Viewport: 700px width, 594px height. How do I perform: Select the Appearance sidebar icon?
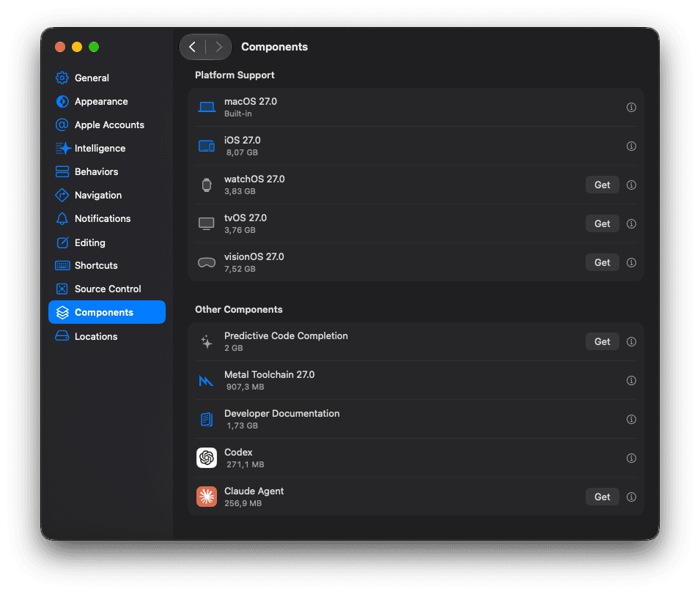pyautogui.click(x=62, y=101)
